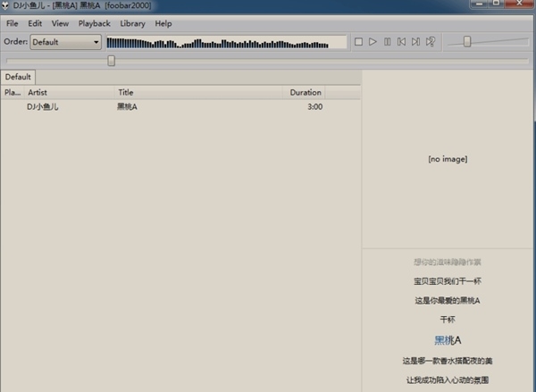Minimize the foobar2000 window
This screenshot has height=392, width=536.
(479, 4)
